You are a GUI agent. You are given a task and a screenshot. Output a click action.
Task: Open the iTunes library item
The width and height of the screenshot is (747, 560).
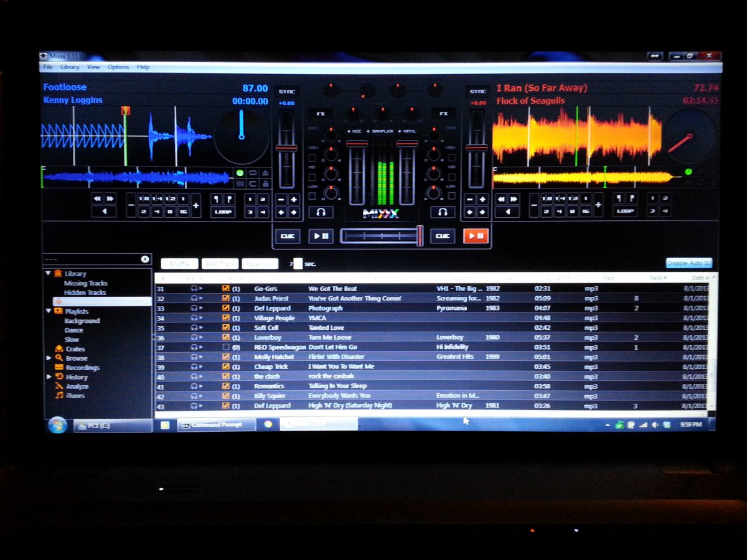[75, 395]
